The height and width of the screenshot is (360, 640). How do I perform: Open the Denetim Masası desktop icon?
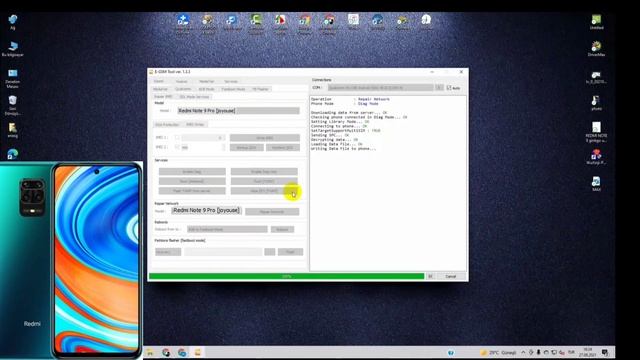click(13, 78)
